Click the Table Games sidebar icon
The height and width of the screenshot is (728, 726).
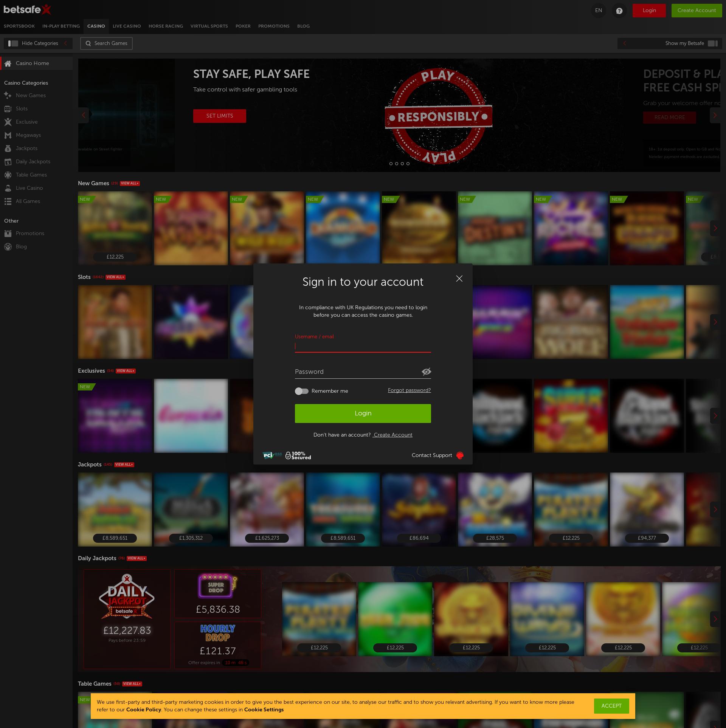click(8, 175)
